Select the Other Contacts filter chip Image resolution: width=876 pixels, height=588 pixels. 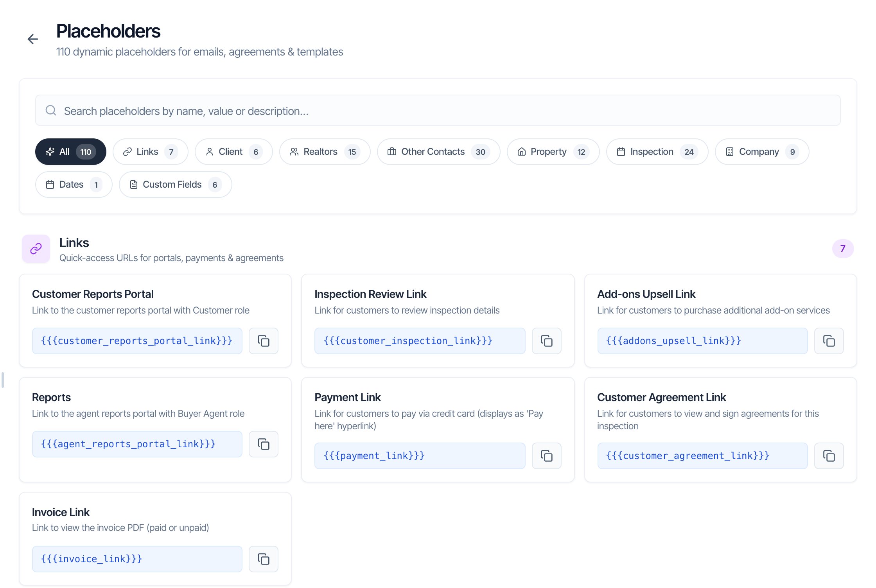pos(439,152)
